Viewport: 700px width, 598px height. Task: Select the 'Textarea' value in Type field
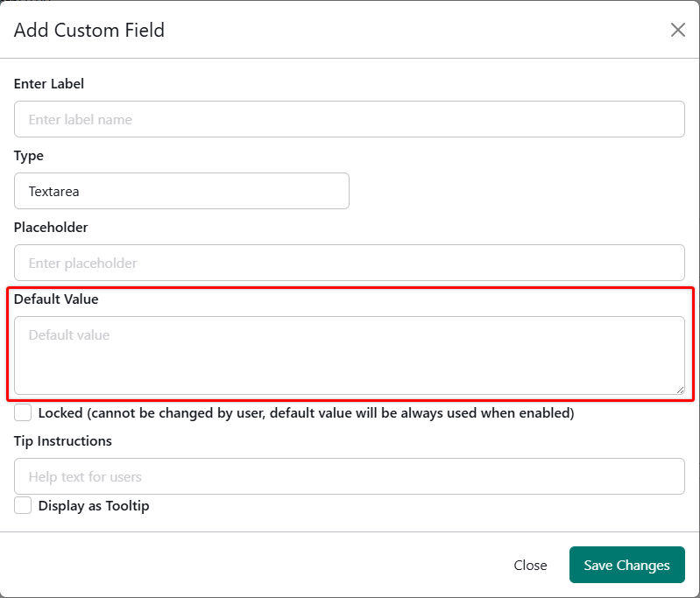[x=54, y=191]
